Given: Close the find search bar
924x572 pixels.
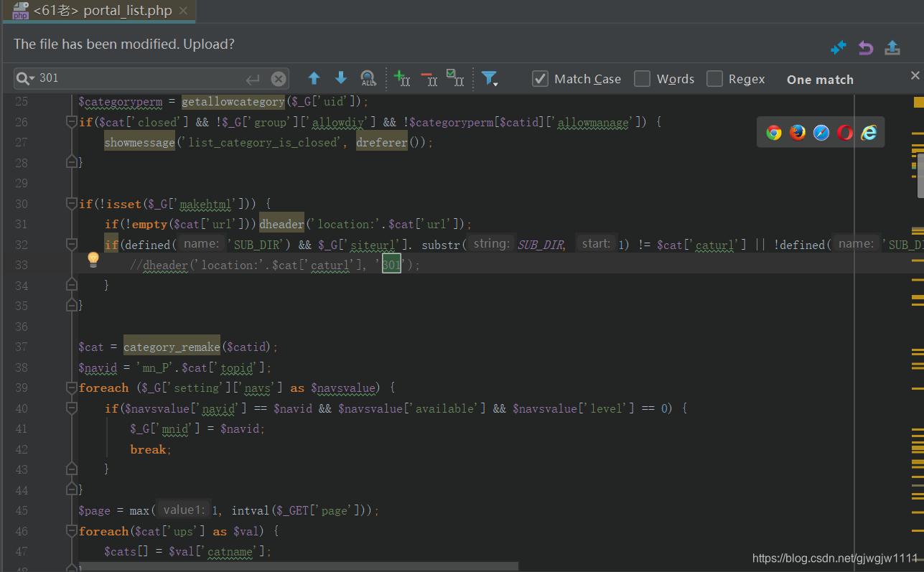Looking at the screenshot, I should click(915, 75).
